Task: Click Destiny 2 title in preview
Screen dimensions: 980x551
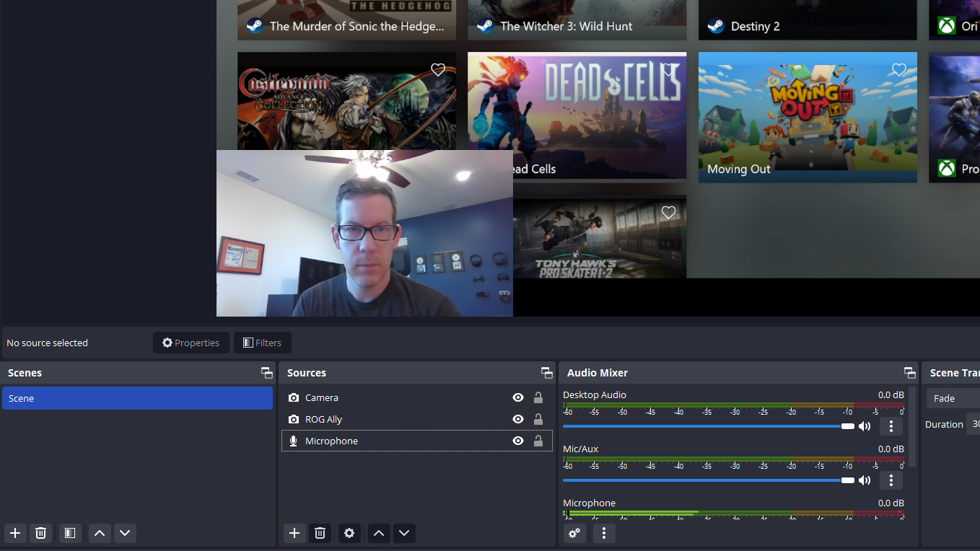Action: coord(755,26)
